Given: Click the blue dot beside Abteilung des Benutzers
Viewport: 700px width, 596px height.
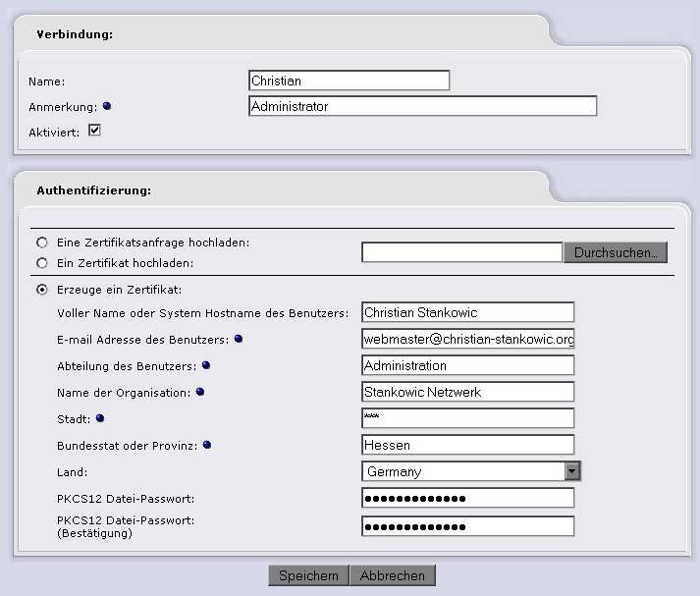Looking at the screenshot, I should coord(206,366).
